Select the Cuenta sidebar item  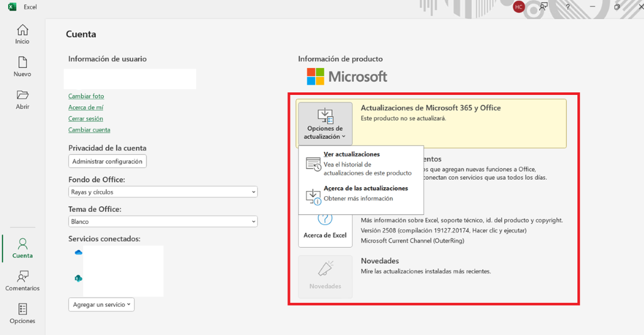tap(22, 248)
